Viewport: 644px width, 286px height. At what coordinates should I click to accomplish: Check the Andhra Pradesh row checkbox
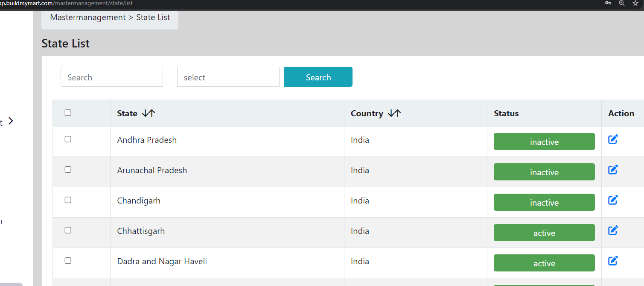(68, 139)
